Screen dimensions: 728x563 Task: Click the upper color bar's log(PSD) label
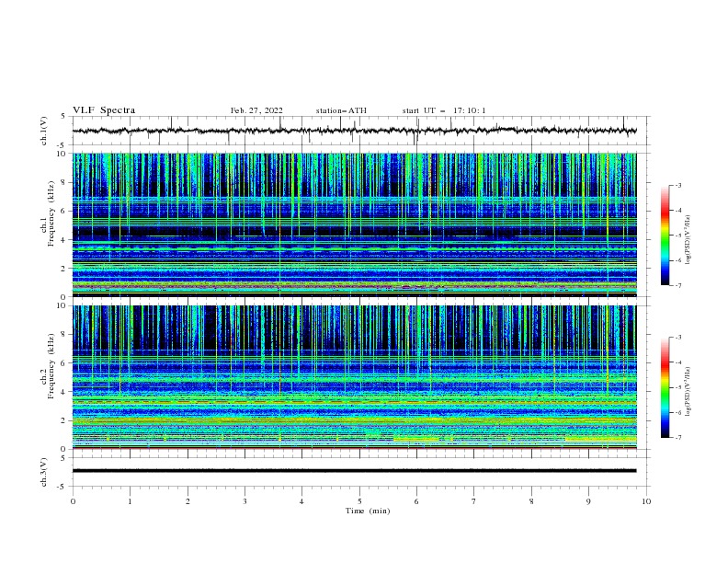click(x=688, y=240)
